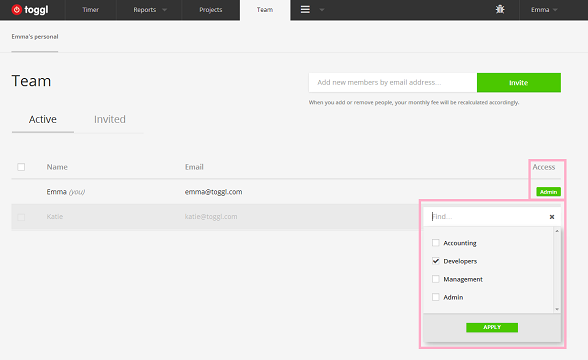This screenshot has height=360, width=588.
Task: Click the katie@toggl.com email cell
Action: pos(211,216)
